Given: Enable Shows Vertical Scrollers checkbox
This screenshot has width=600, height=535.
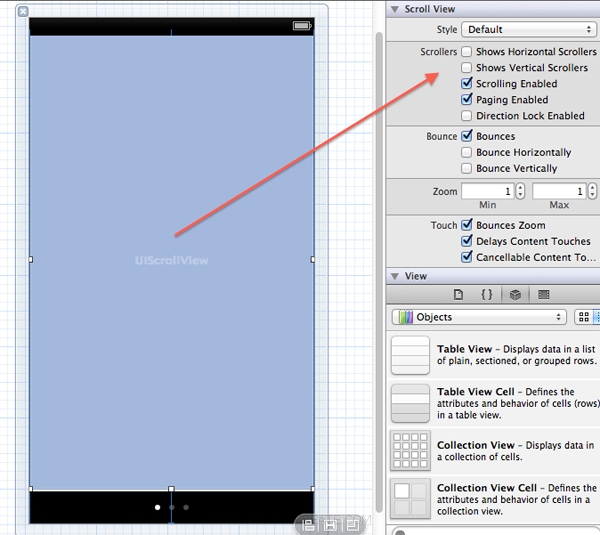Looking at the screenshot, I should click(466, 67).
